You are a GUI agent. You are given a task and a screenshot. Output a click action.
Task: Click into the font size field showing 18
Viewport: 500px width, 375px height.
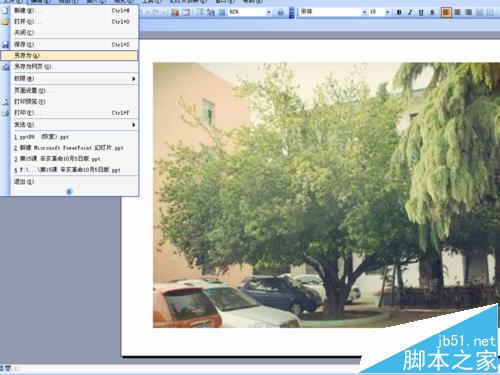tap(377, 12)
